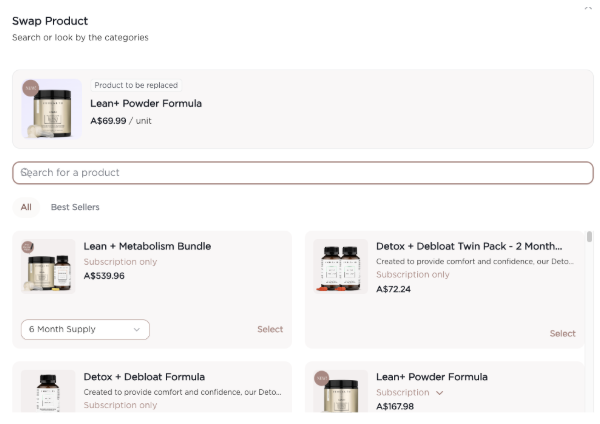Switch to the All tab
Viewport: 600px width, 424px height.
26,207
